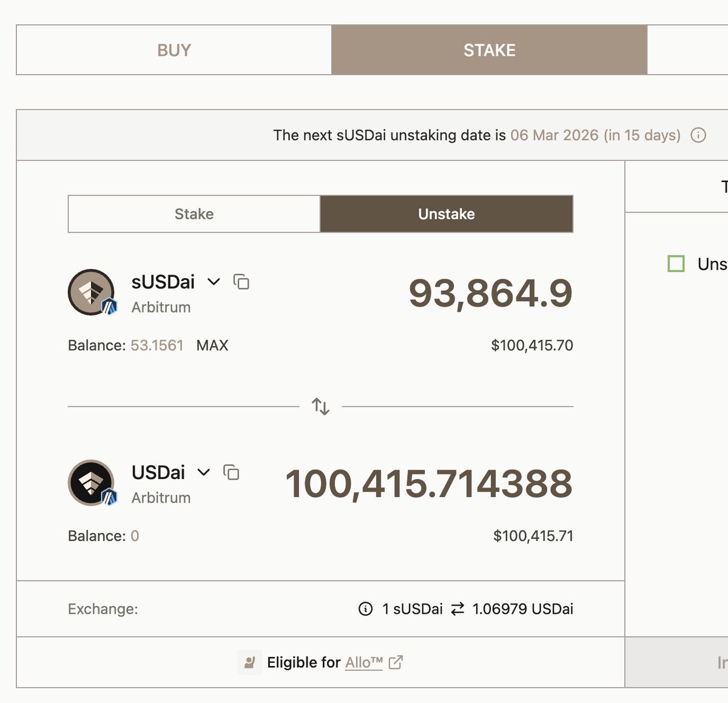Screen dimensions: 728x703
Task: Copy the USDai token address
Action: tap(231, 472)
